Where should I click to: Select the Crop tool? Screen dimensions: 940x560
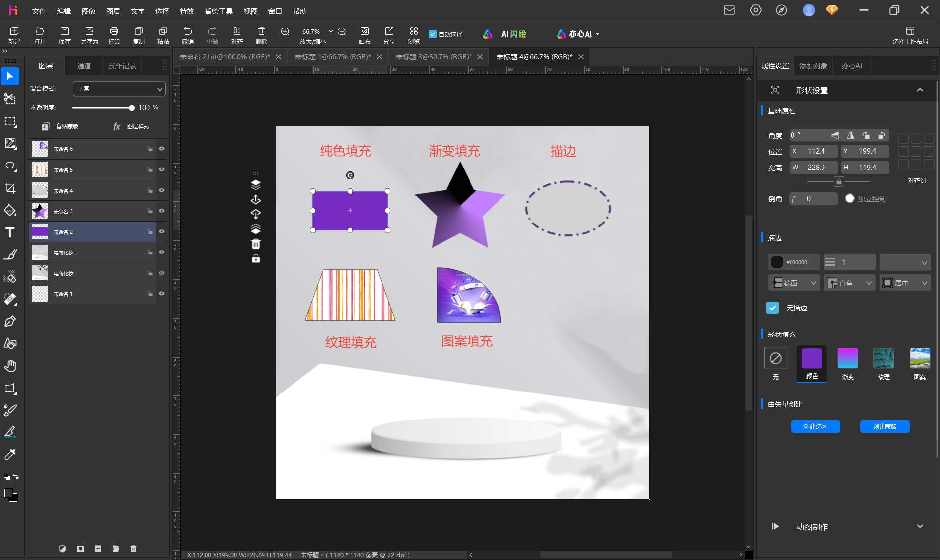point(10,188)
